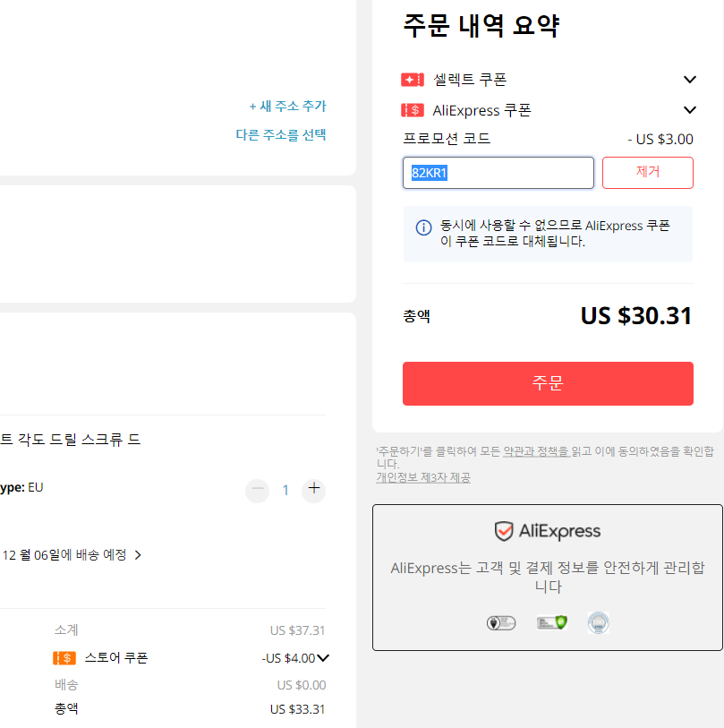
Task: Click the promo code input field 82KR1
Action: (498, 173)
